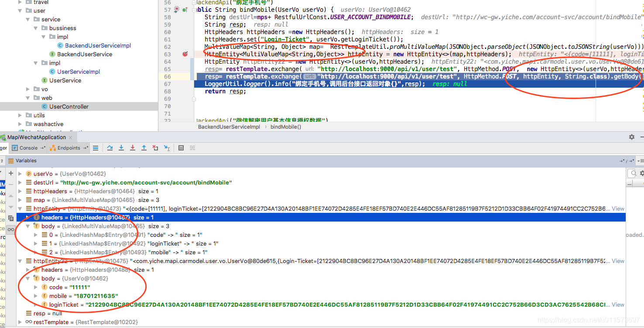Select resp = null variable row
This screenshot has width=644, height=328.
tap(321, 313)
